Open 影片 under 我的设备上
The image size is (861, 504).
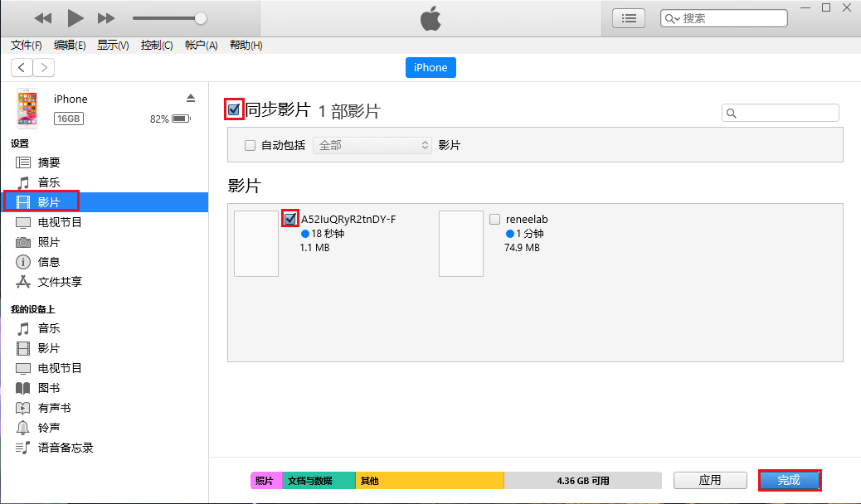point(49,348)
